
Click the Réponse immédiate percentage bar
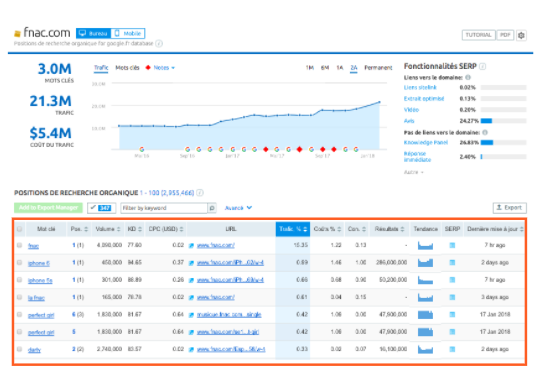(503, 157)
